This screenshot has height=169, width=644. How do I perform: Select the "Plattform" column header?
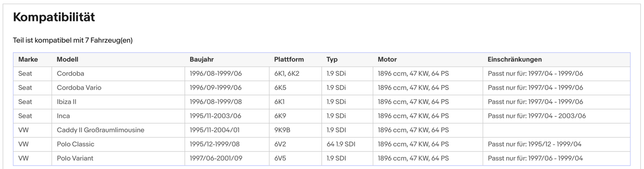289,59
